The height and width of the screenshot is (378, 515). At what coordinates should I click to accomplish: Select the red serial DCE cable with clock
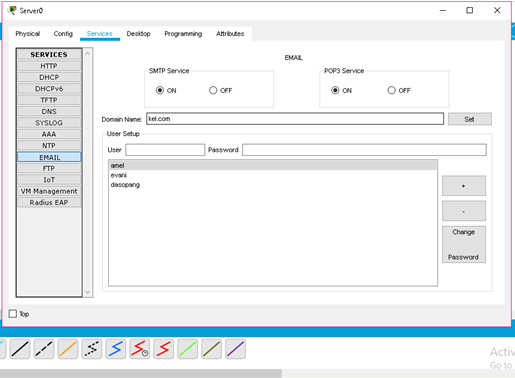click(140, 349)
